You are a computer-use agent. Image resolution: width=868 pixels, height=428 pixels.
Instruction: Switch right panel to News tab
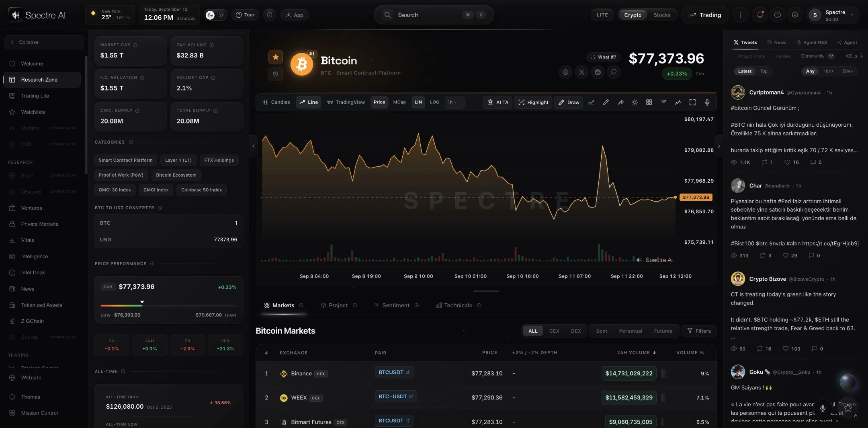coord(776,42)
